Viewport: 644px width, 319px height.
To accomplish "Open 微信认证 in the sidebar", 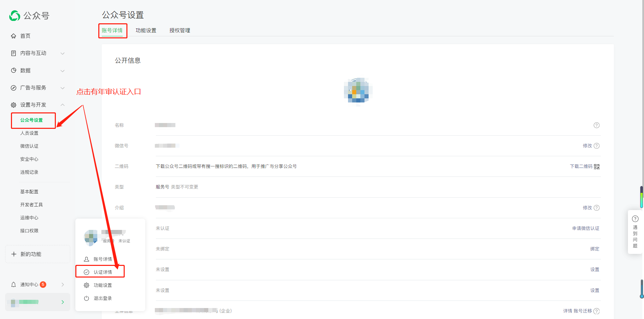I will point(29,146).
